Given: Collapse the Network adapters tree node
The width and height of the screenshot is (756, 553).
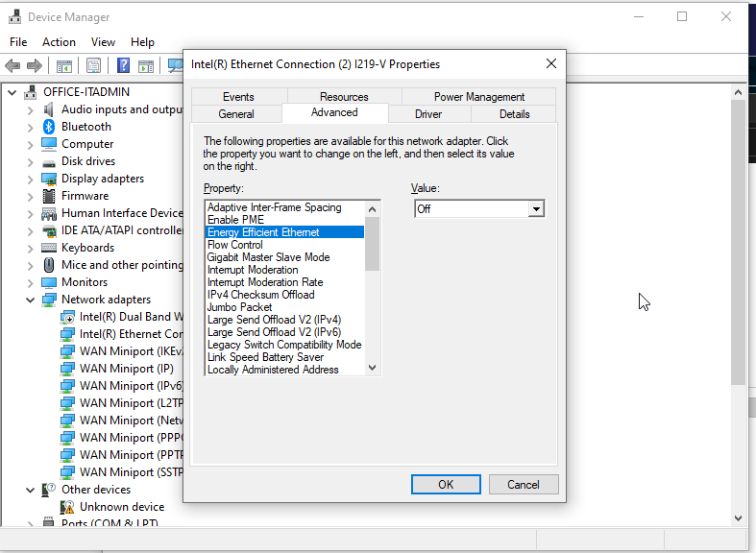Looking at the screenshot, I should point(30,300).
